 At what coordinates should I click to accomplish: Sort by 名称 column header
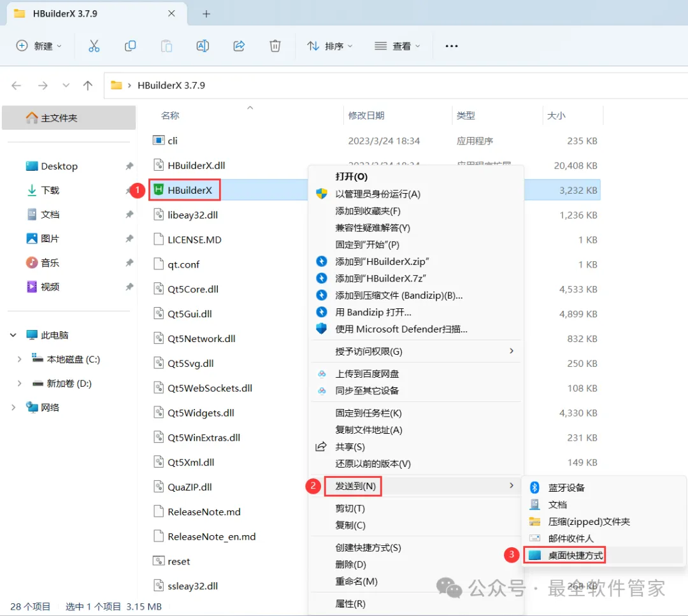(170, 116)
